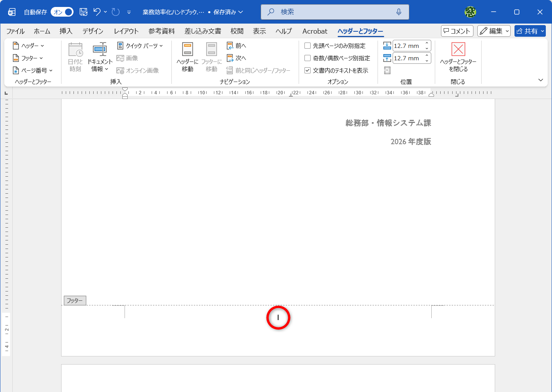552x392 pixels.
Task: Click the 日付と時刻 icon
Action: [75, 57]
